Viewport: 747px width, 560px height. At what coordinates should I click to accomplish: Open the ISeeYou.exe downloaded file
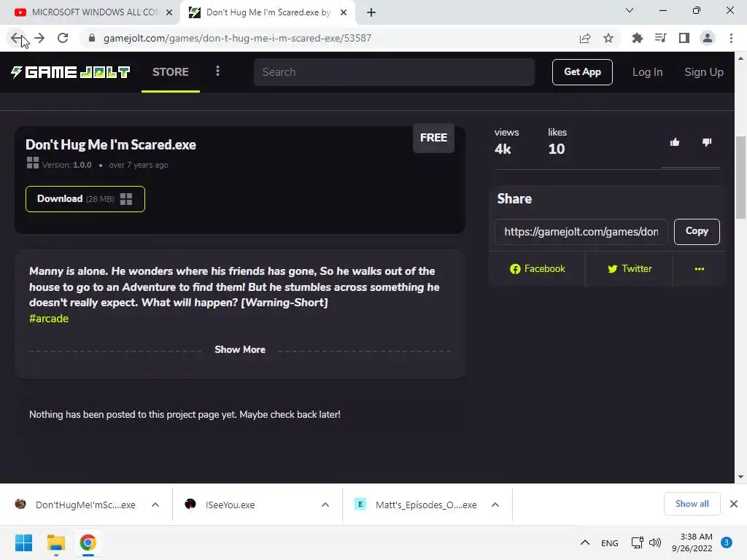(x=220, y=505)
